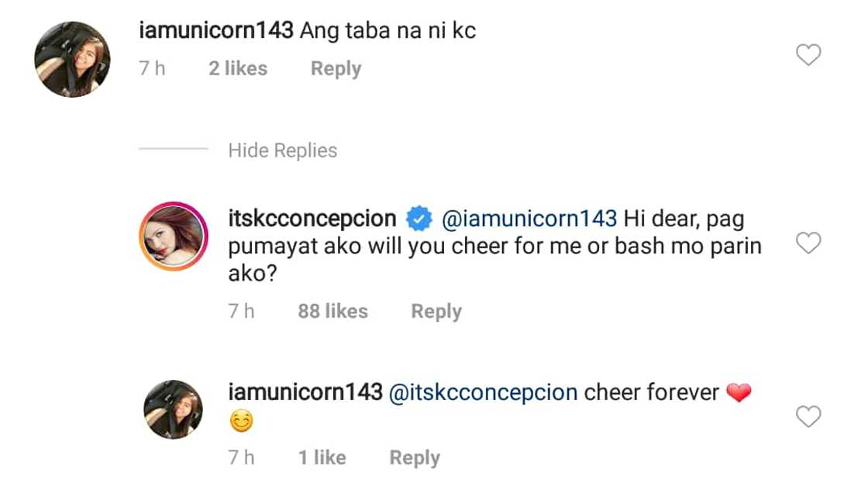Collapse the thread with Hide Replies
Viewport: 868px width, 497px height.
[282, 150]
